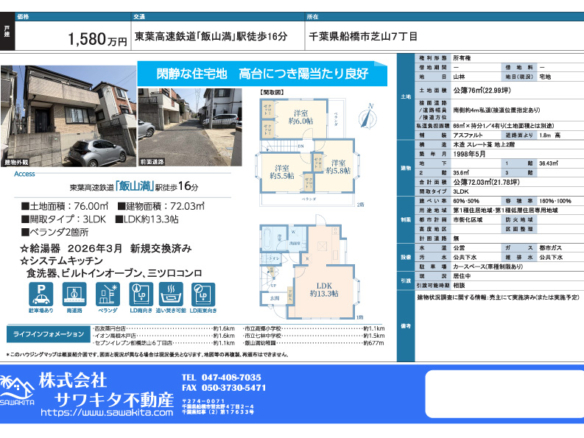
Task: Click the 戸建 property type tag
Action: point(7,31)
